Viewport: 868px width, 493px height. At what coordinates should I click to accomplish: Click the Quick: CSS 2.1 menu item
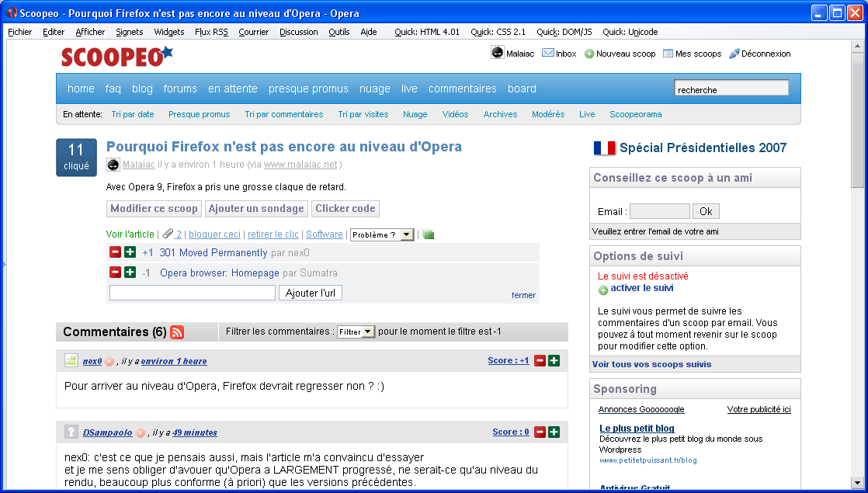click(498, 32)
